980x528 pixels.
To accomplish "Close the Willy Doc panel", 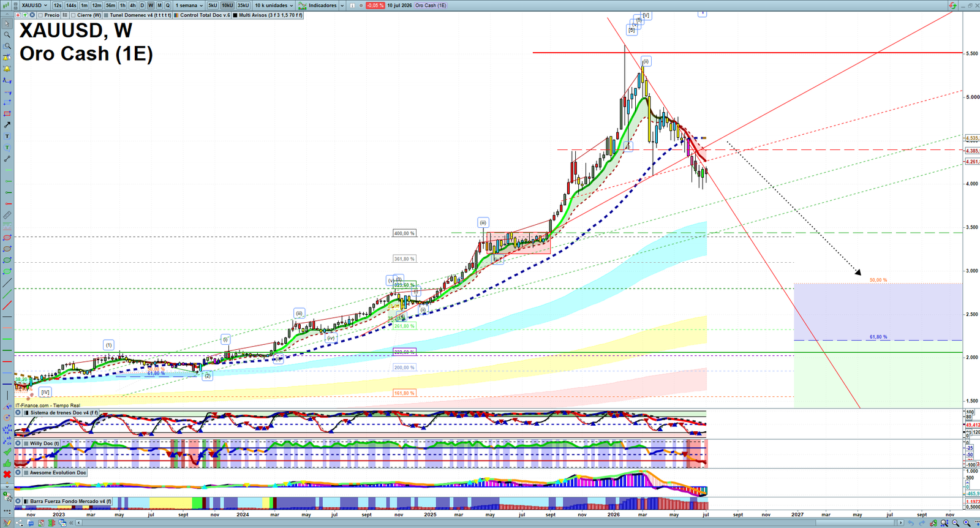I will coord(18,443).
